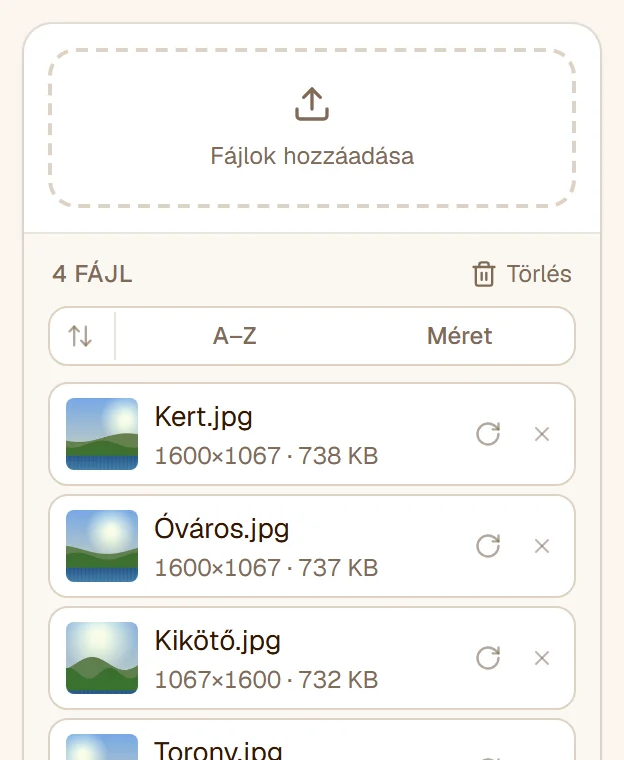Viewport: 624px width, 760px height.
Task: Open the Óváros.jpg thumbnail
Action: point(102,546)
